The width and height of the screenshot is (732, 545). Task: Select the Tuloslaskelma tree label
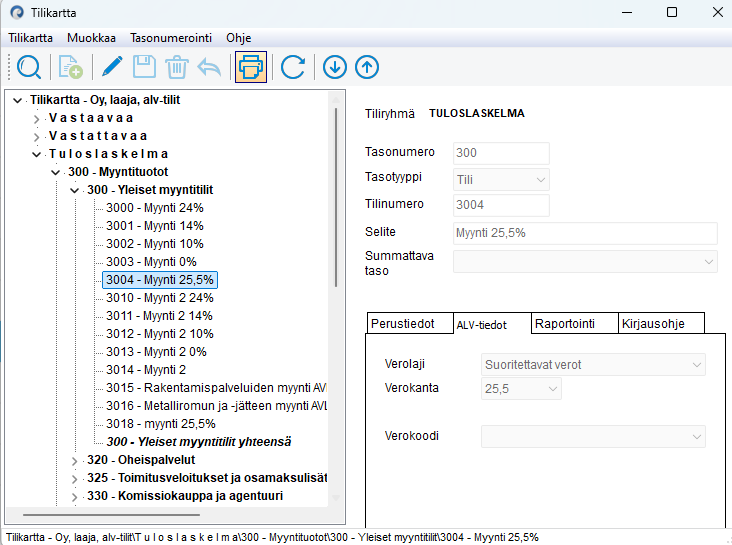coord(108,154)
